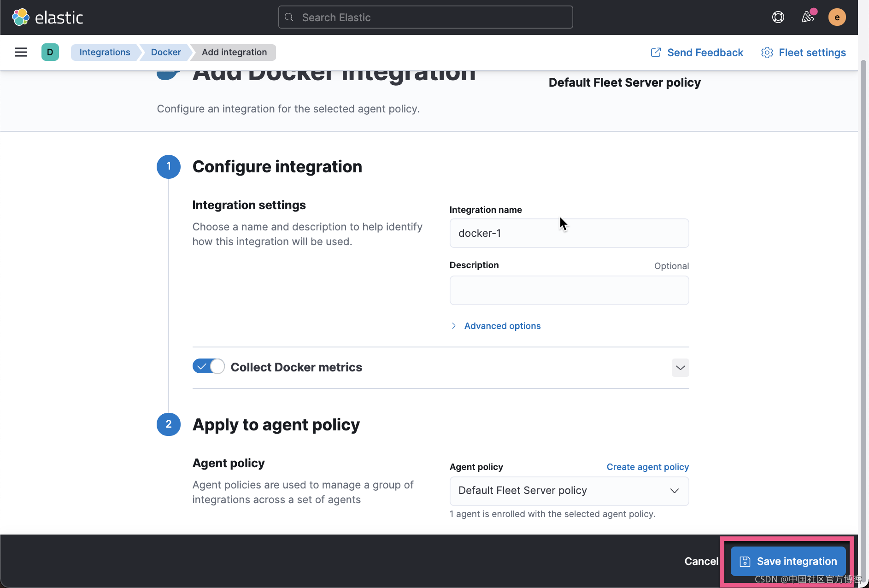The width and height of the screenshot is (869, 588).
Task: Click the Configure integration heading
Action: point(277,167)
